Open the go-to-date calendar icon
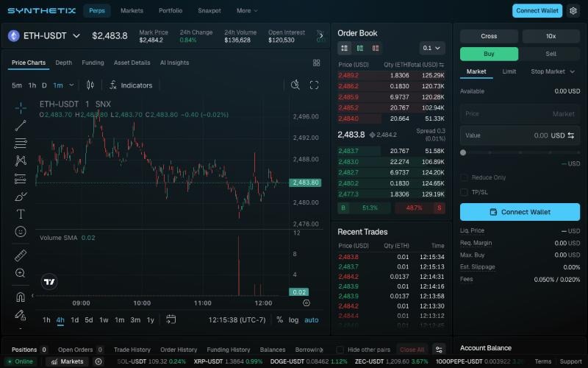 tap(171, 319)
